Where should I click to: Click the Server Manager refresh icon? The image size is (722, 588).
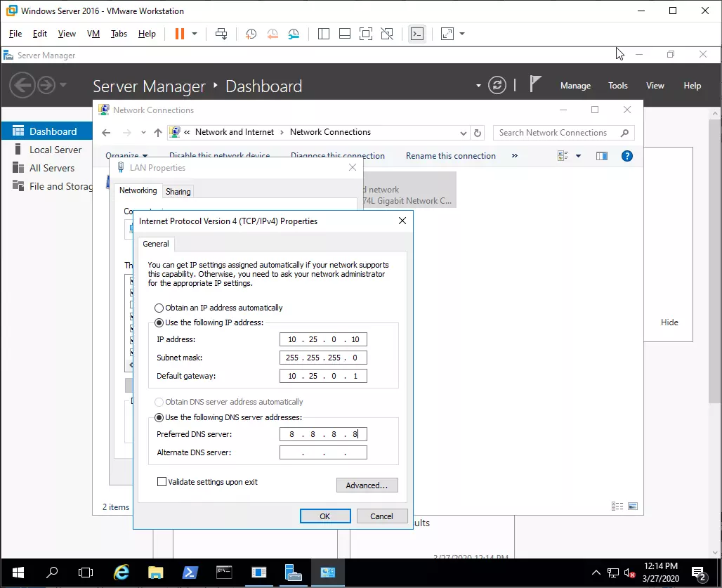click(x=497, y=85)
